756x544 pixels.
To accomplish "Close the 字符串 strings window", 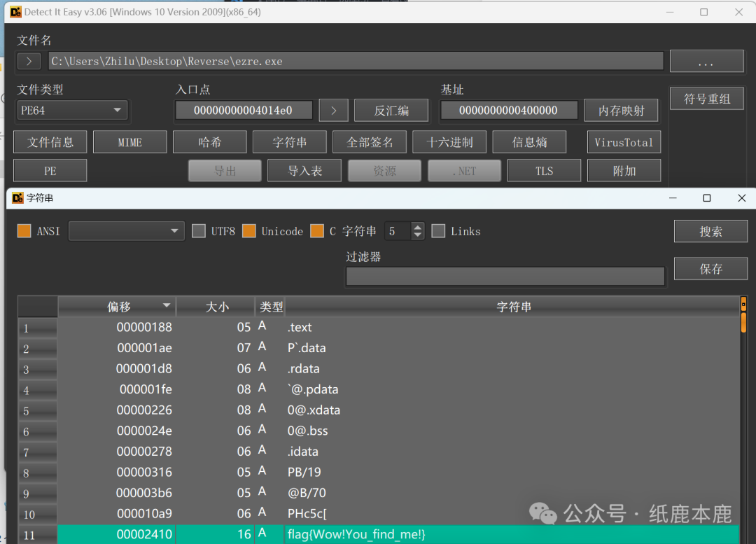I will point(742,198).
